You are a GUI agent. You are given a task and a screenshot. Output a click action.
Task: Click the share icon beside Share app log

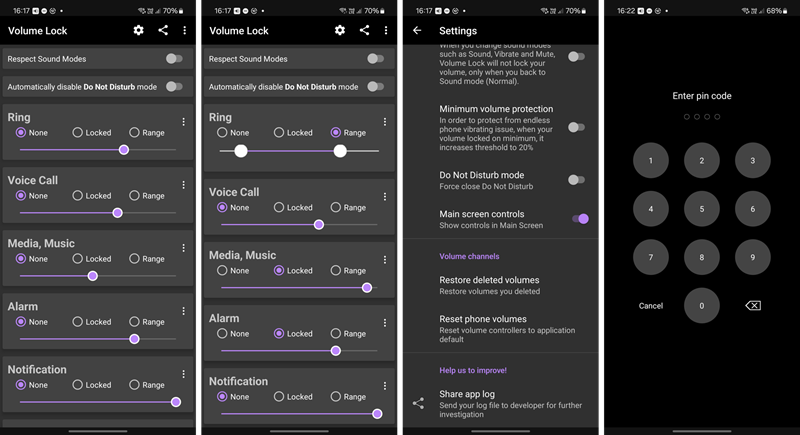(x=418, y=403)
